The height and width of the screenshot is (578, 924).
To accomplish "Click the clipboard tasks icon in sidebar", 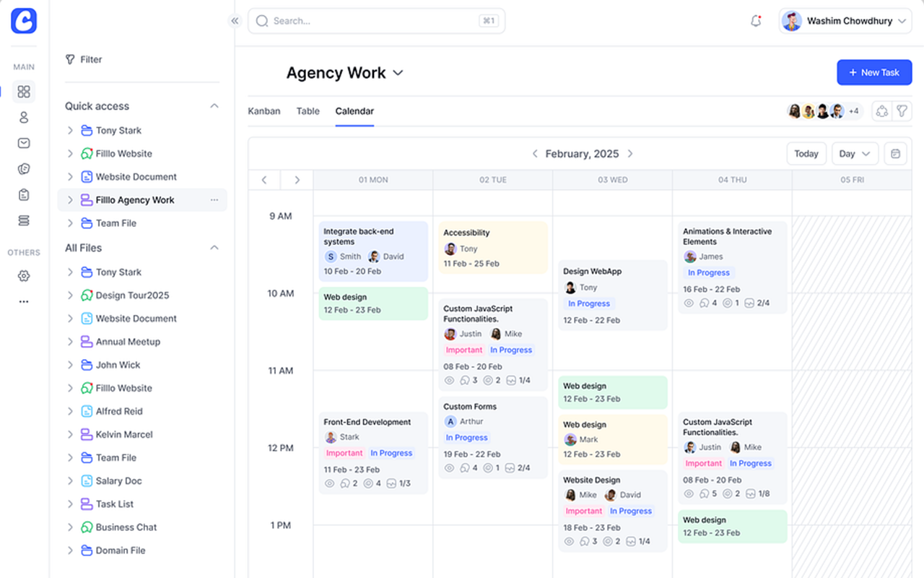I will click(x=24, y=194).
